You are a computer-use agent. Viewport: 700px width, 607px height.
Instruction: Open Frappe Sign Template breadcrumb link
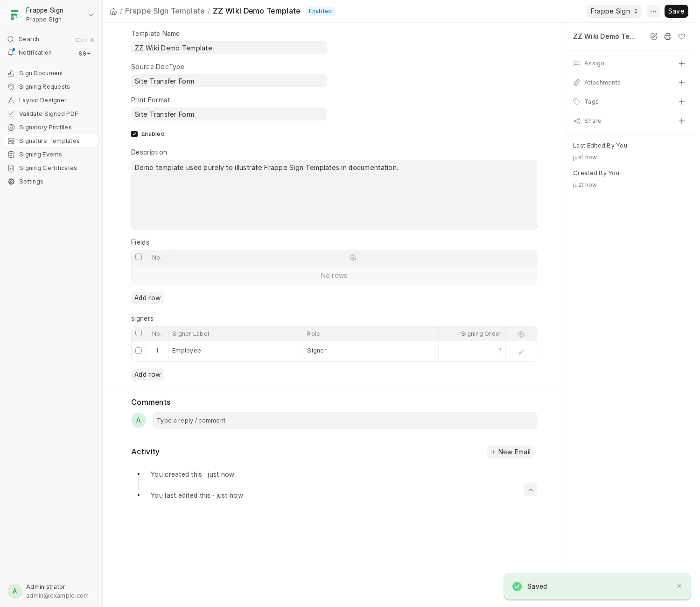[x=165, y=11]
